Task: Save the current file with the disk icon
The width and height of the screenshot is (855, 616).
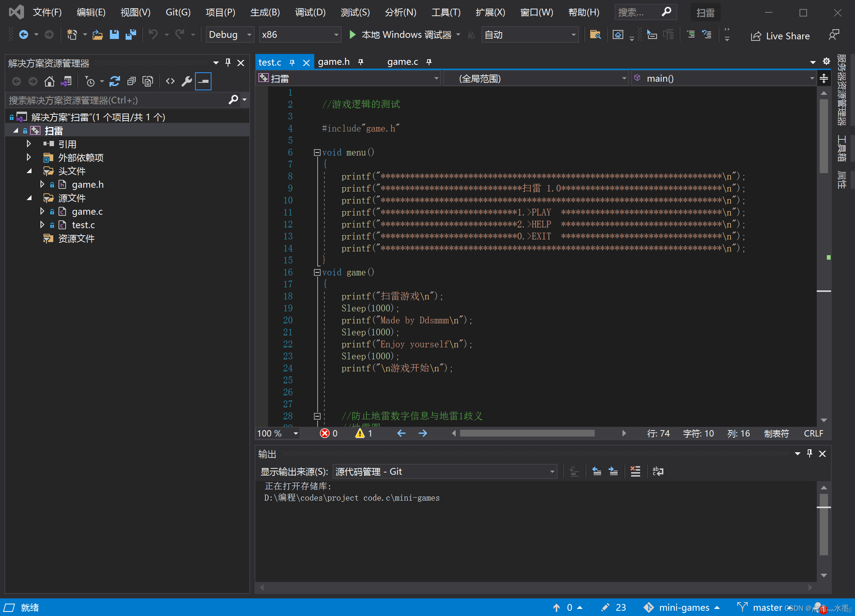Action: coord(114,35)
